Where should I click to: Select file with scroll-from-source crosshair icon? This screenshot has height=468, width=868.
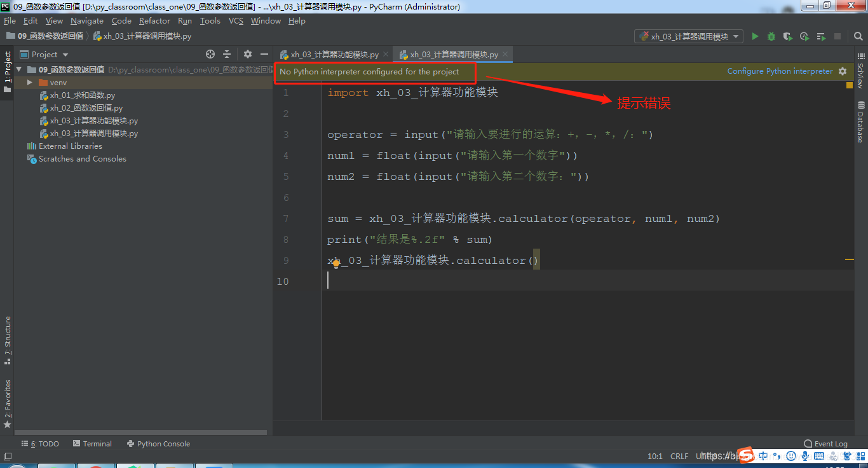click(210, 54)
